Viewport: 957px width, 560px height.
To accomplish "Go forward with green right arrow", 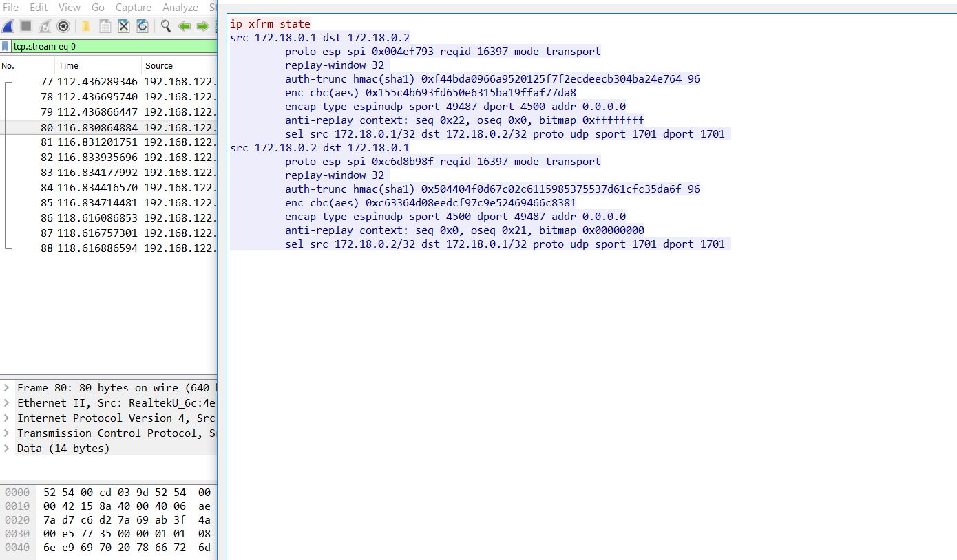I will pos(202,26).
